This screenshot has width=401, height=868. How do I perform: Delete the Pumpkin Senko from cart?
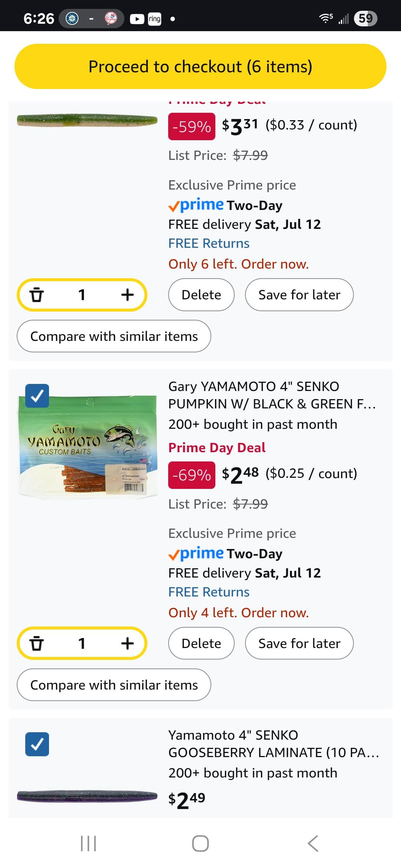click(201, 643)
